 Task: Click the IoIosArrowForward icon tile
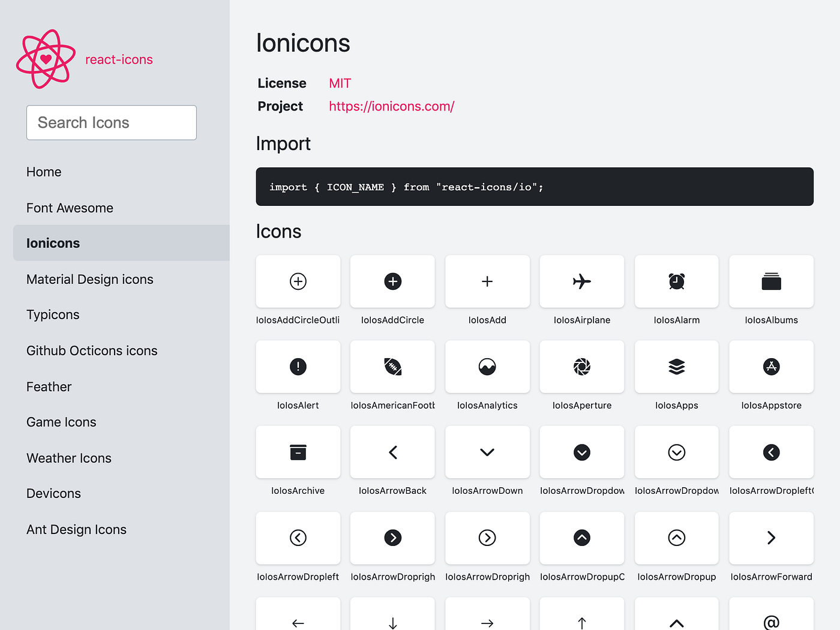pyautogui.click(x=771, y=538)
